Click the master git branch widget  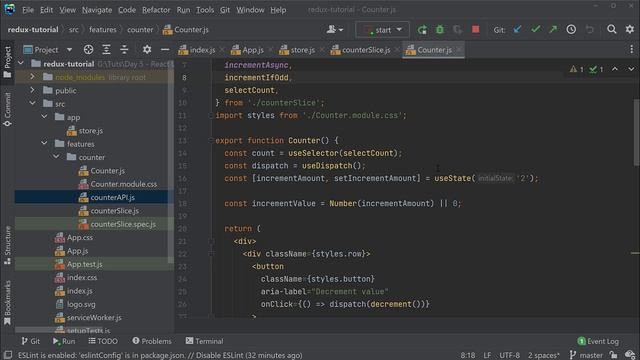(x=586, y=355)
